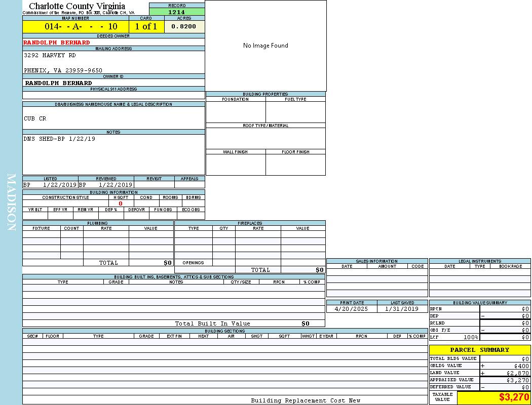Click the mailing address line 3292 HARVEY RD
This screenshot has width=532, height=405.
[50, 55]
